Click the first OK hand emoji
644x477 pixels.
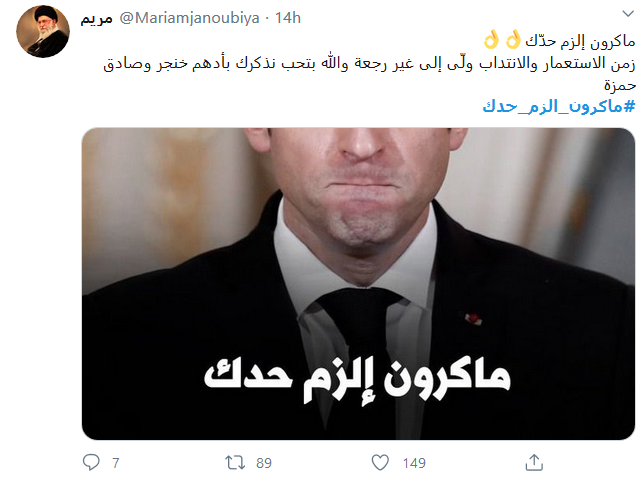[x=513, y=40]
